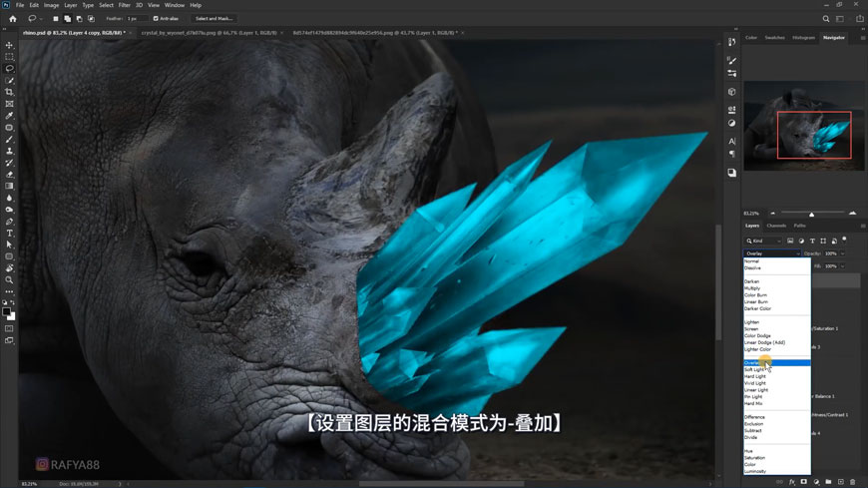This screenshot has width=868, height=488.
Task: Click the add layer mask icon
Action: [x=804, y=482]
